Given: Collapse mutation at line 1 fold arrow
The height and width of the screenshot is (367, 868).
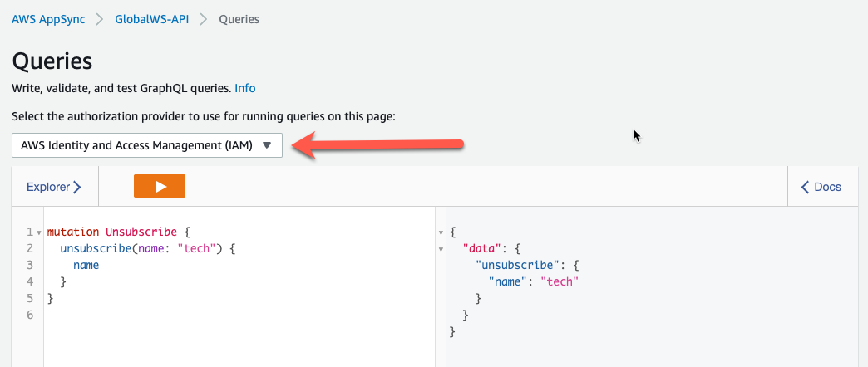Looking at the screenshot, I should 39,232.
